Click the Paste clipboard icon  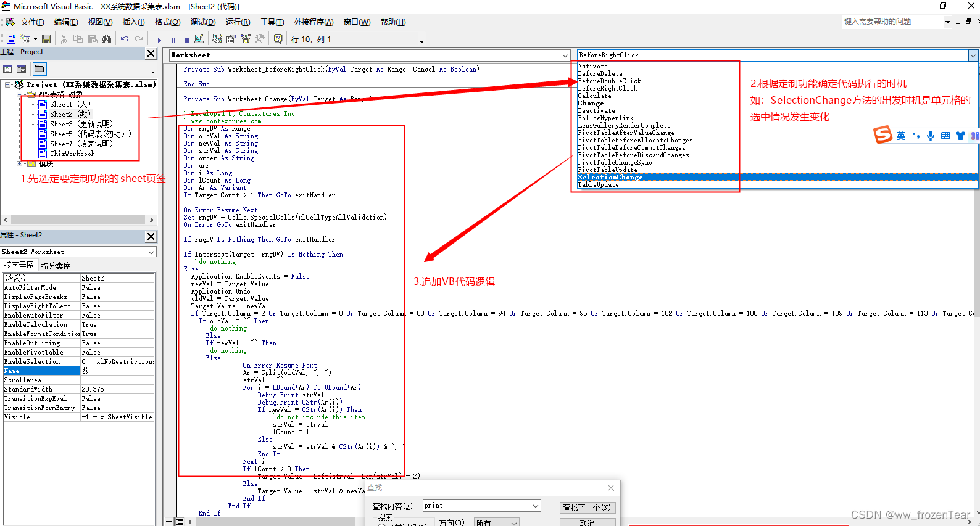[92, 39]
